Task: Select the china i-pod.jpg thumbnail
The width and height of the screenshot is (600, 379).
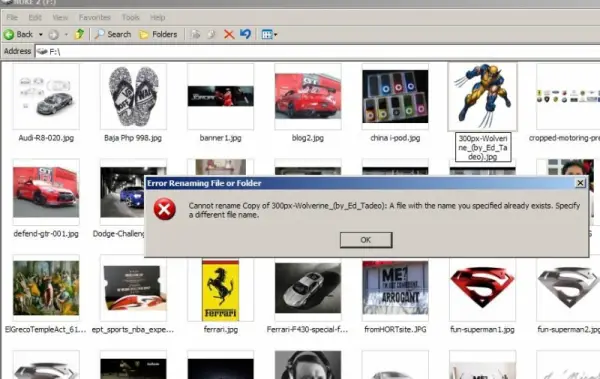Action: [x=395, y=96]
